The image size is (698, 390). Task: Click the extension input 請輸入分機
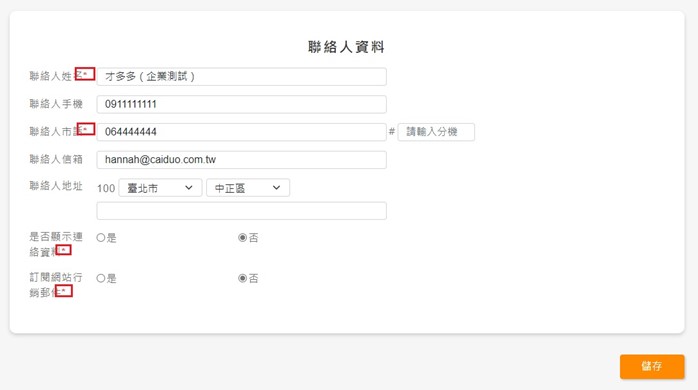point(436,132)
